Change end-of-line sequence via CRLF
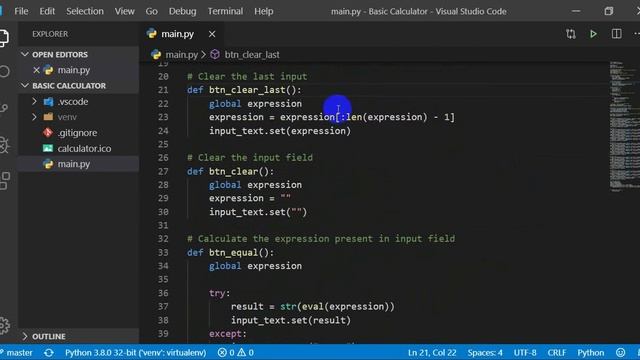 tap(557, 352)
